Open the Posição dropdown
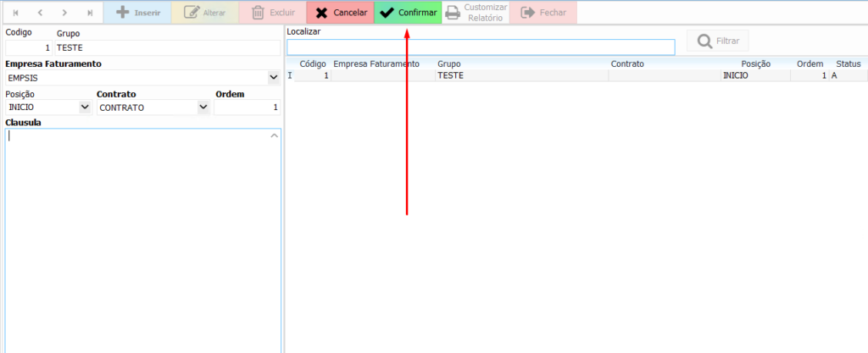Viewport: 868px width, 353px height. coord(84,108)
